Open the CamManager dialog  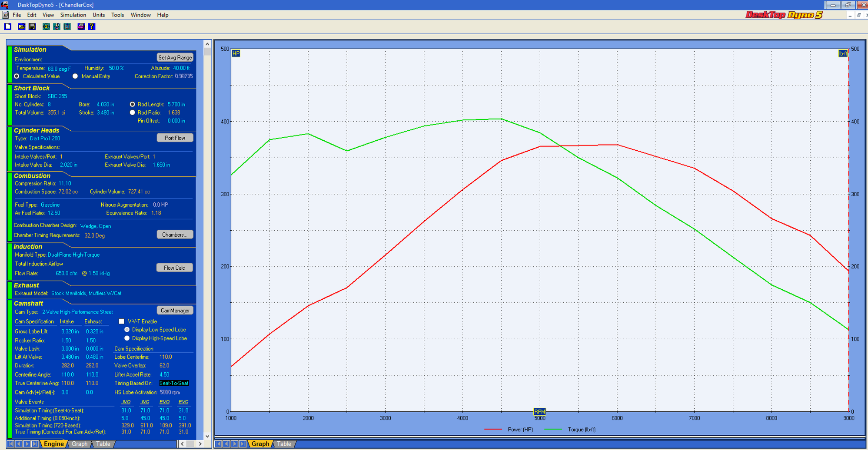coord(175,310)
